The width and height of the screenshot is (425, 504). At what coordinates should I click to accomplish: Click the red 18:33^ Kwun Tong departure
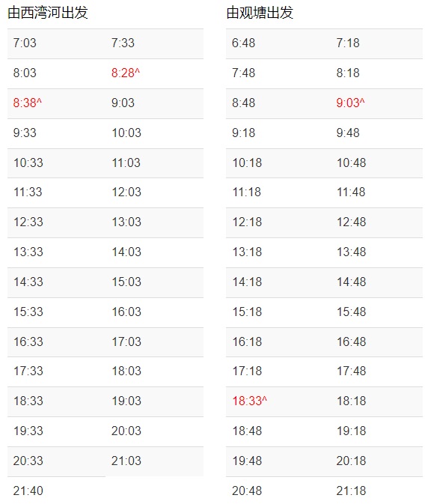tap(250, 401)
